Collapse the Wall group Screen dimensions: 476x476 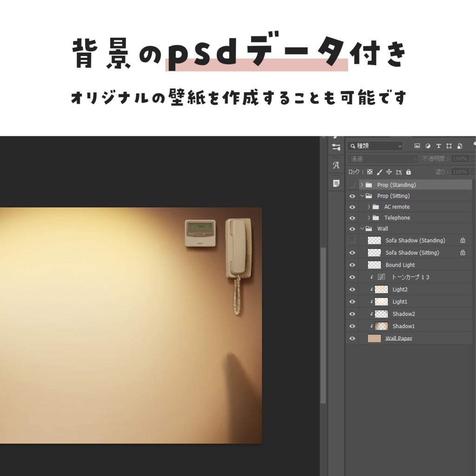click(362, 229)
